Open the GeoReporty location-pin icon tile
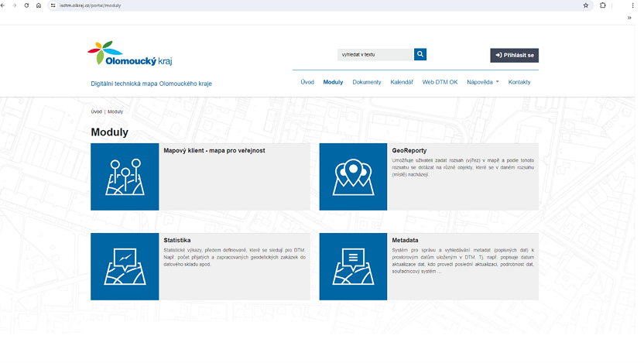 click(x=353, y=176)
